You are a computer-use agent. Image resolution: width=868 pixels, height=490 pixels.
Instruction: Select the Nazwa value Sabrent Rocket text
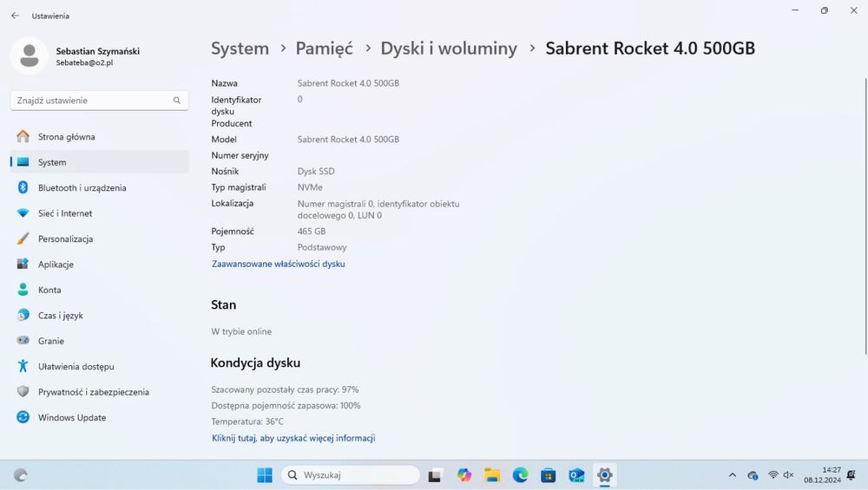point(348,83)
